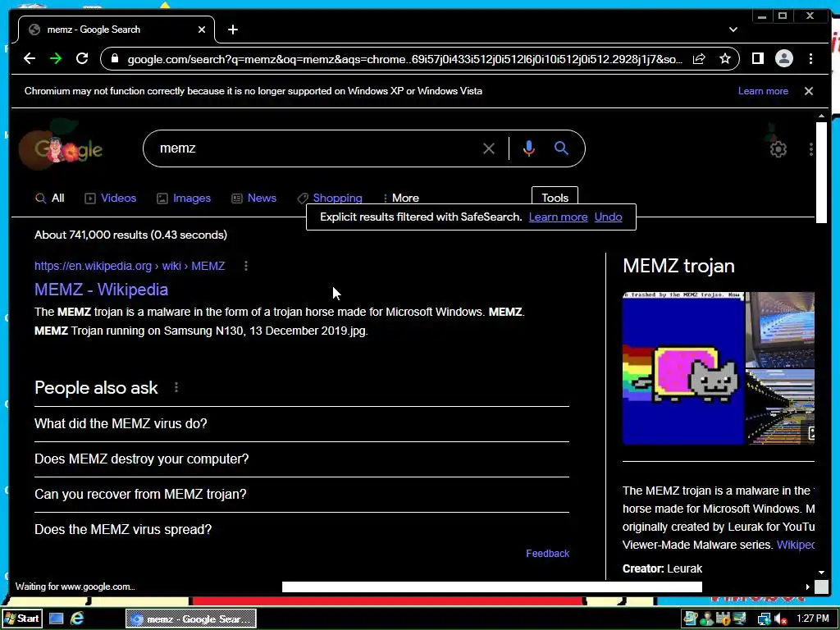
Task: Expand Does MEMZ destroy your computer?
Action: click(x=302, y=459)
